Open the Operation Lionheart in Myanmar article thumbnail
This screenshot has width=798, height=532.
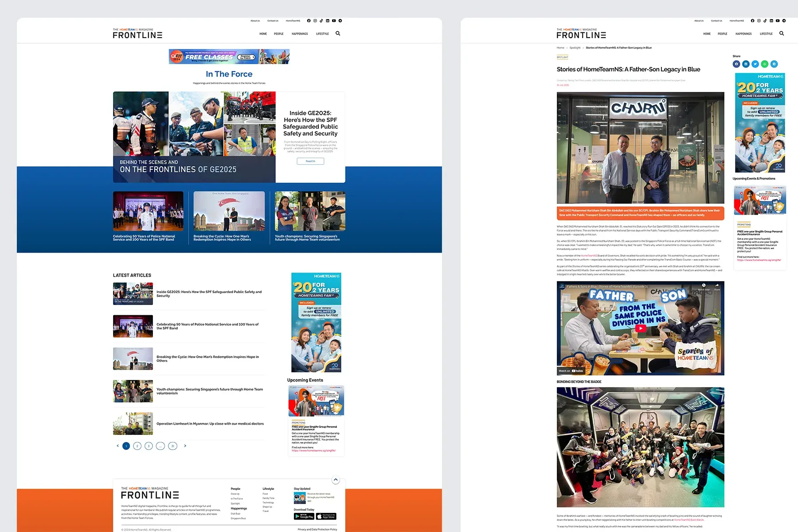[133, 424]
